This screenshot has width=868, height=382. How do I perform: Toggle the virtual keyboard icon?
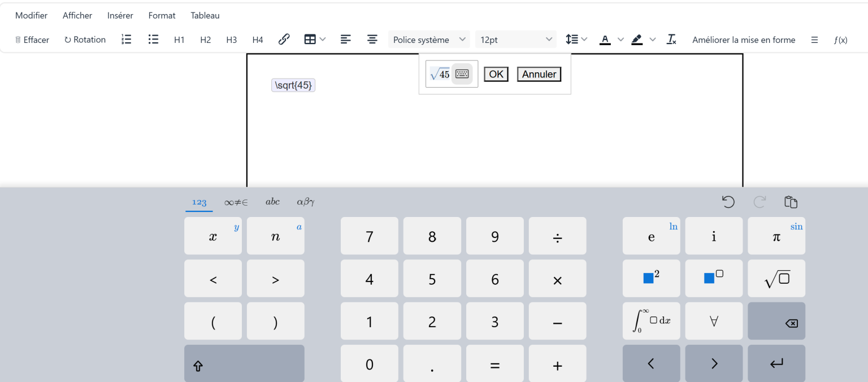point(462,74)
